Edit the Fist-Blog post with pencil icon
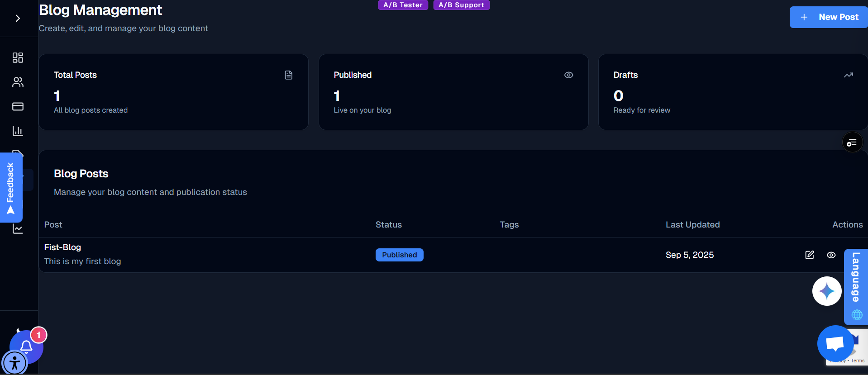 click(x=810, y=255)
